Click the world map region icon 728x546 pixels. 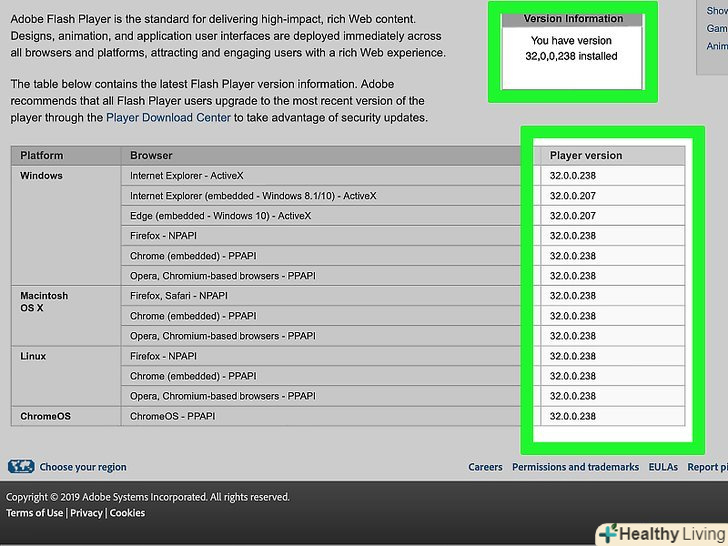pyautogui.click(x=21, y=467)
